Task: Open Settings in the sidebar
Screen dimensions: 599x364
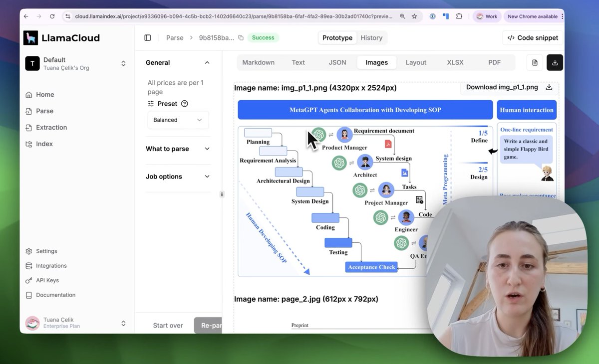Action: 46,251
